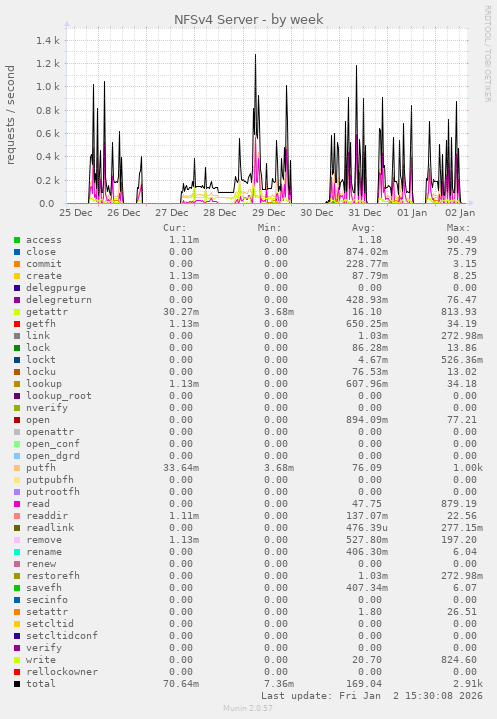The image size is (497, 719).
Task: Click the 'Max:' column header
Action: point(458,228)
